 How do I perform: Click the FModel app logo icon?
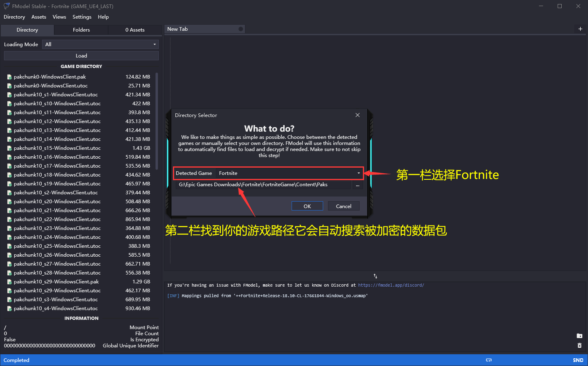coord(6,6)
